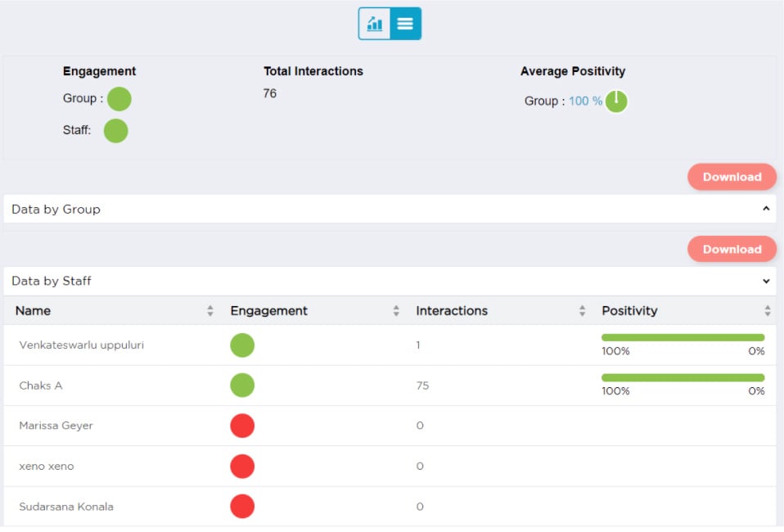Image resolution: width=784 pixels, height=532 pixels.
Task: Select the Data by Group header
Action: (56, 209)
